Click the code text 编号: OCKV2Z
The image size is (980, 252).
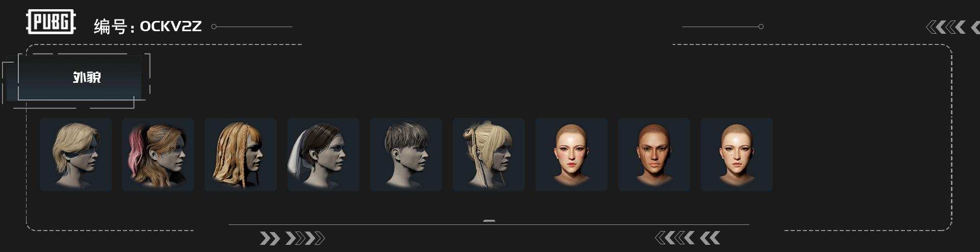tap(148, 26)
